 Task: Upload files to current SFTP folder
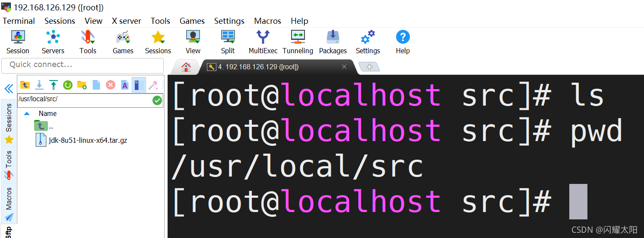coord(53,85)
